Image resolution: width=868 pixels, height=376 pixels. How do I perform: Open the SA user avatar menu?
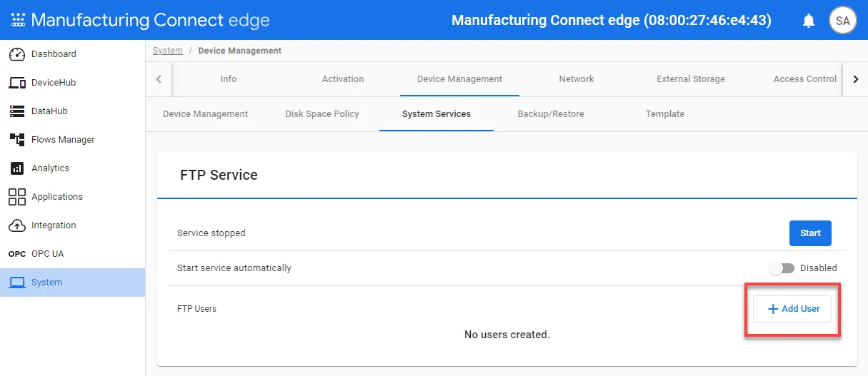(x=843, y=21)
